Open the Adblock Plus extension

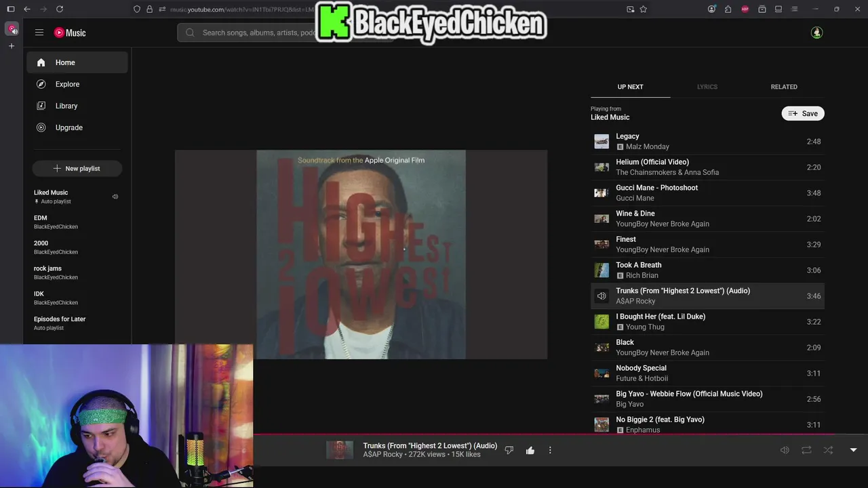click(x=745, y=9)
